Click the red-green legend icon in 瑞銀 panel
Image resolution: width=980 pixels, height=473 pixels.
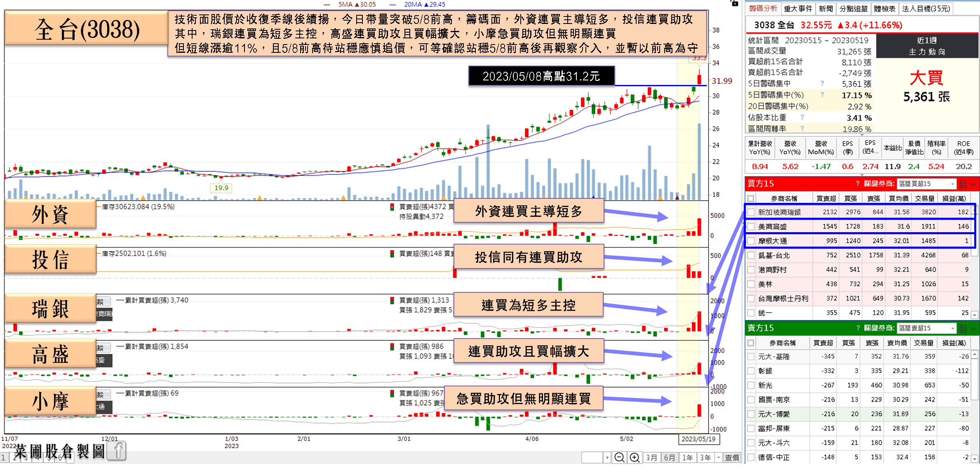[392, 300]
